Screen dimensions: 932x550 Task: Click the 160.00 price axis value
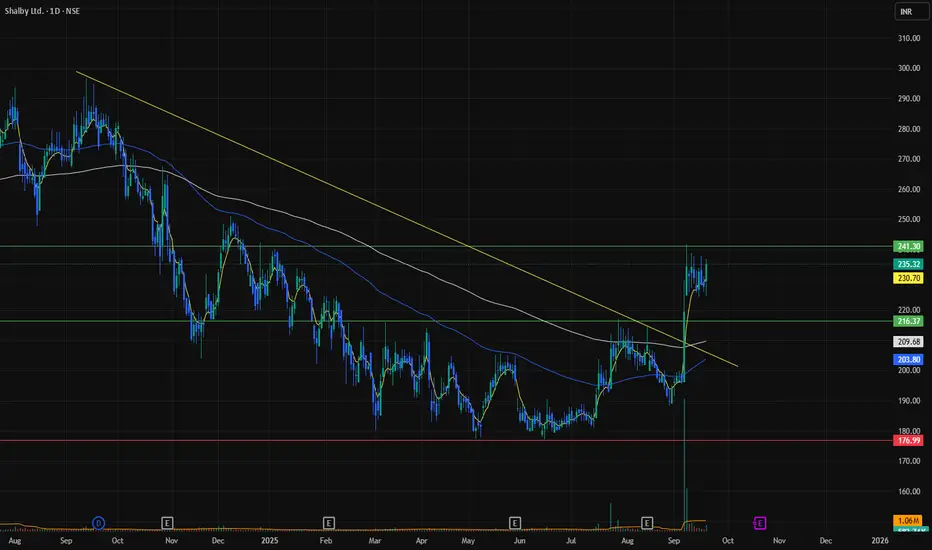point(909,491)
